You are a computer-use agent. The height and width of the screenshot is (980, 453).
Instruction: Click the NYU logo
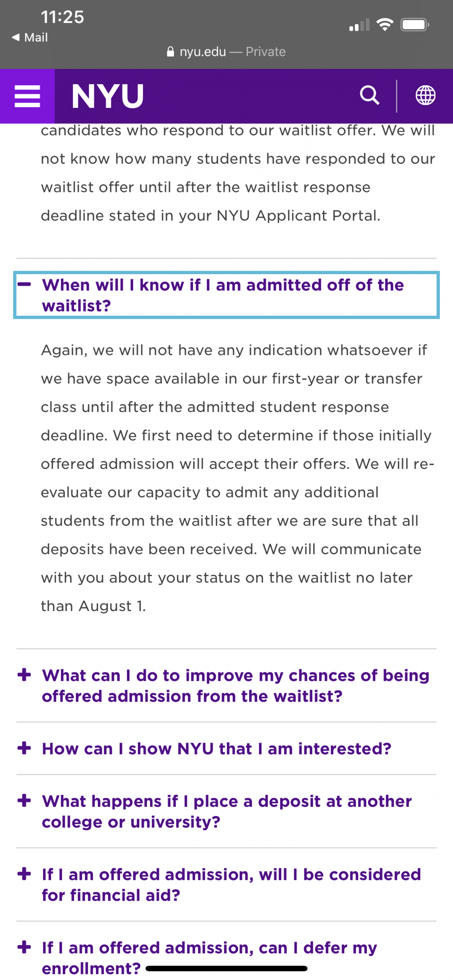tap(108, 97)
